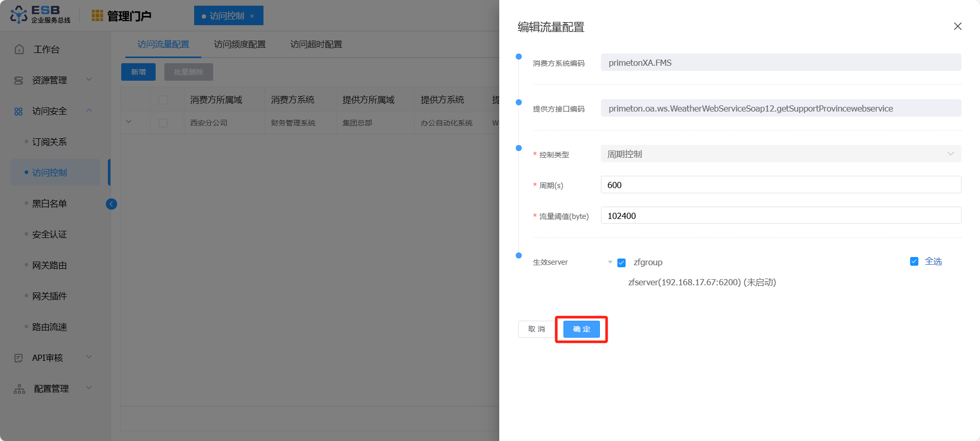Check the 西安分公司 row checkbox

point(163,123)
